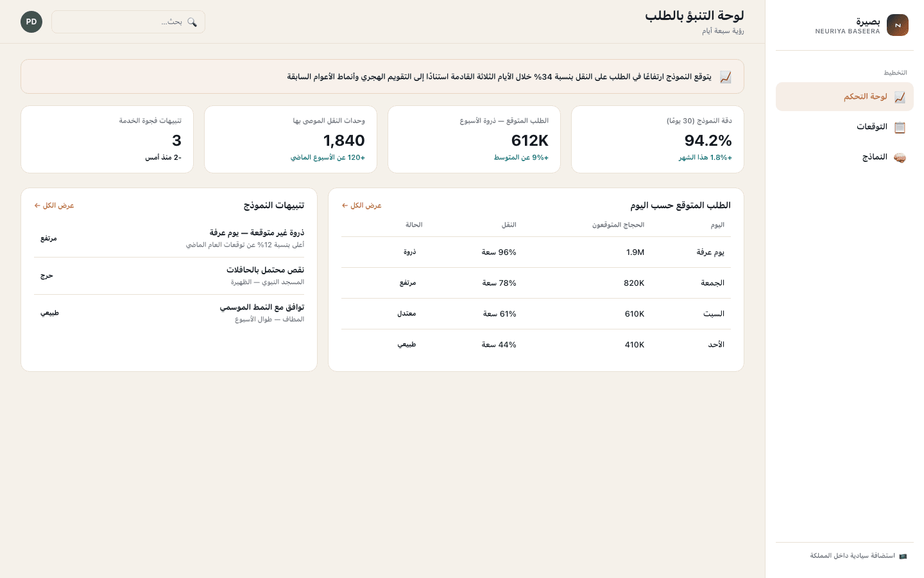Open the دقة النموذج 94.2% card
Viewport: 924px width, 578px height.
tap(658, 139)
